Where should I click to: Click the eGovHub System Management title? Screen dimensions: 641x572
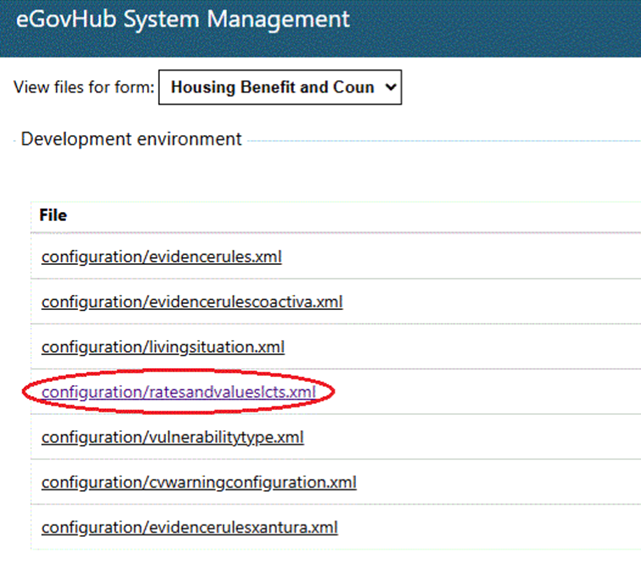click(x=183, y=20)
